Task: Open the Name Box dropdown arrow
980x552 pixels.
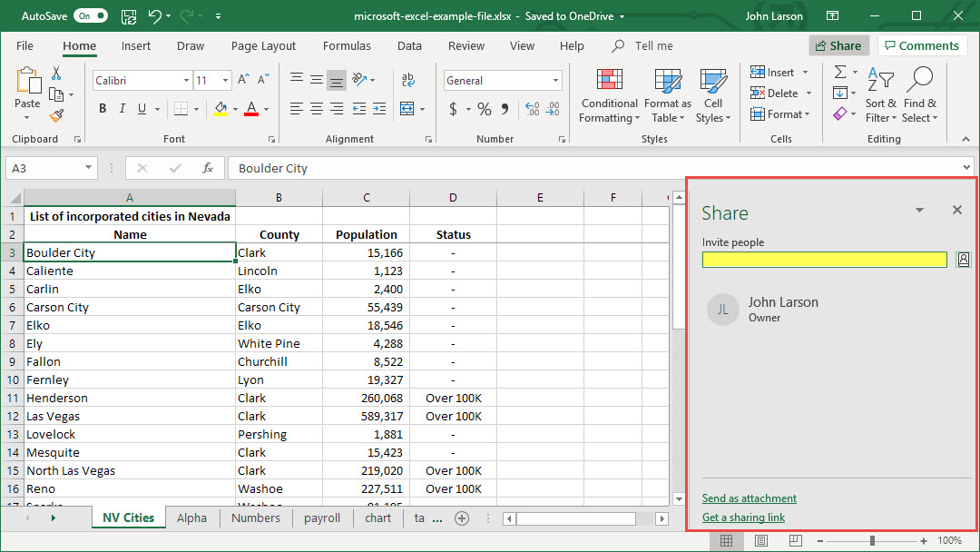Action: pyautogui.click(x=88, y=168)
